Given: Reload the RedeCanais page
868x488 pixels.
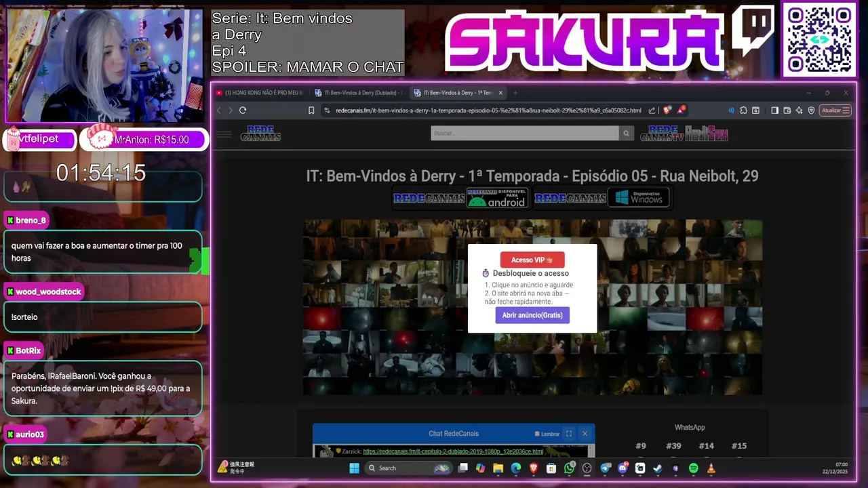Looking at the screenshot, I should point(243,110).
